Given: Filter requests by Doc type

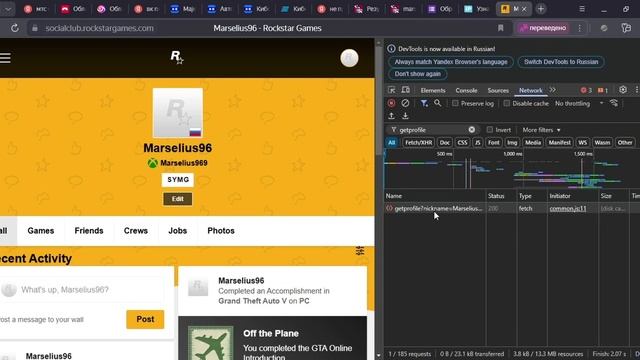Looking at the screenshot, I should pyautogui.click(x=444, y=142).
